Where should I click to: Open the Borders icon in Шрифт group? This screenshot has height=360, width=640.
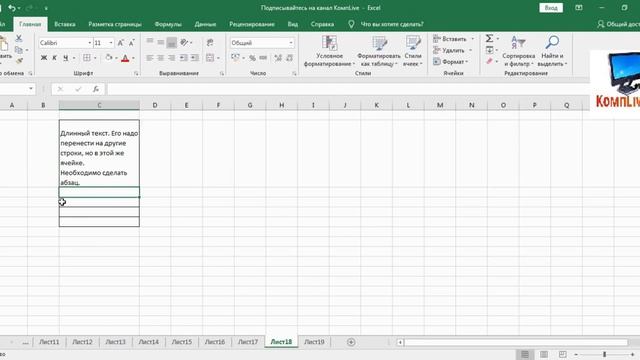coord(87,58)
